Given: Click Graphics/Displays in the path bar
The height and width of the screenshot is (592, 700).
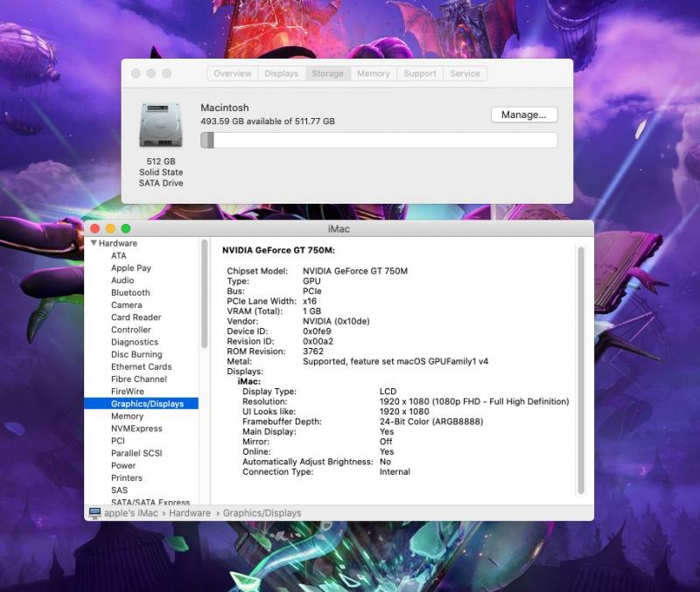Looking at the screenshot, I should (x=262, y=513).
